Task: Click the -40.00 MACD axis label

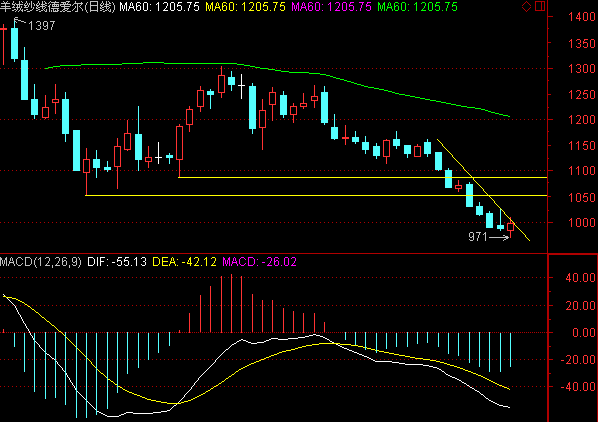Action: coord(578,387)
